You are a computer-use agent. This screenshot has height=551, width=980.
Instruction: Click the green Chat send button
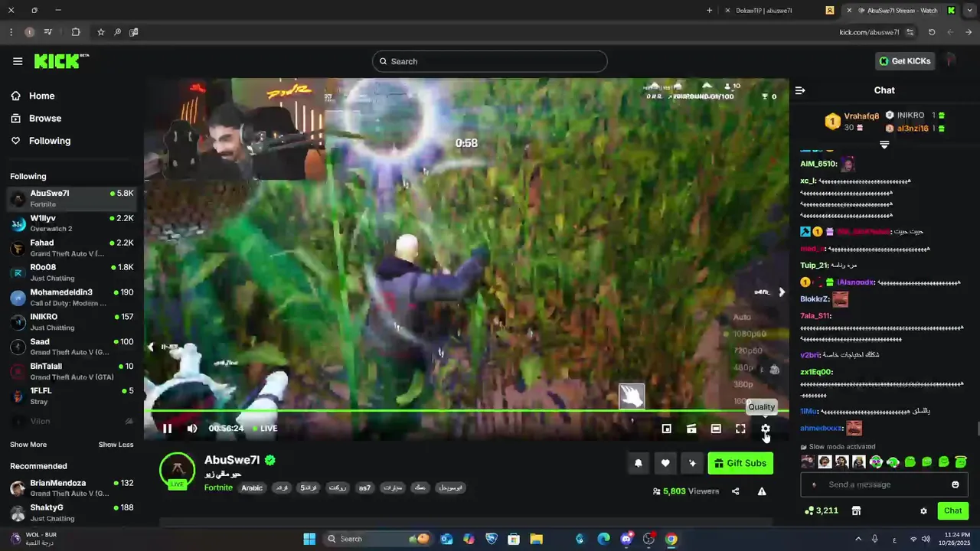tap(952, 510)
